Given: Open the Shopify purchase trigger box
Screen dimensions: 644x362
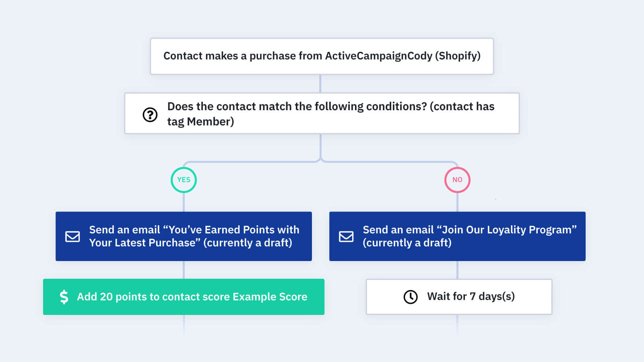Looking at the screenshot, I should click(x=322, y=56).
